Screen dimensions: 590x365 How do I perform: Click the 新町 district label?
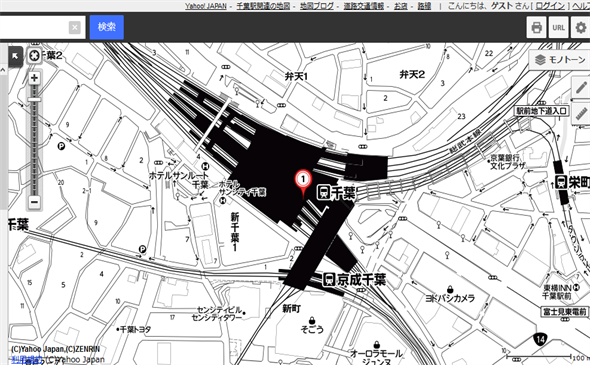(292, 309)
